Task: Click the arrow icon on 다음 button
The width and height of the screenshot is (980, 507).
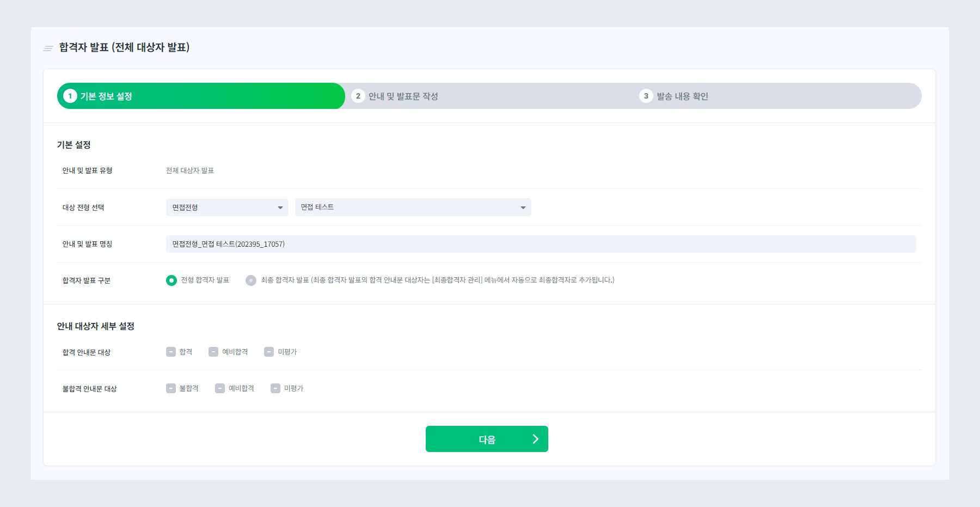Action: 536,439
